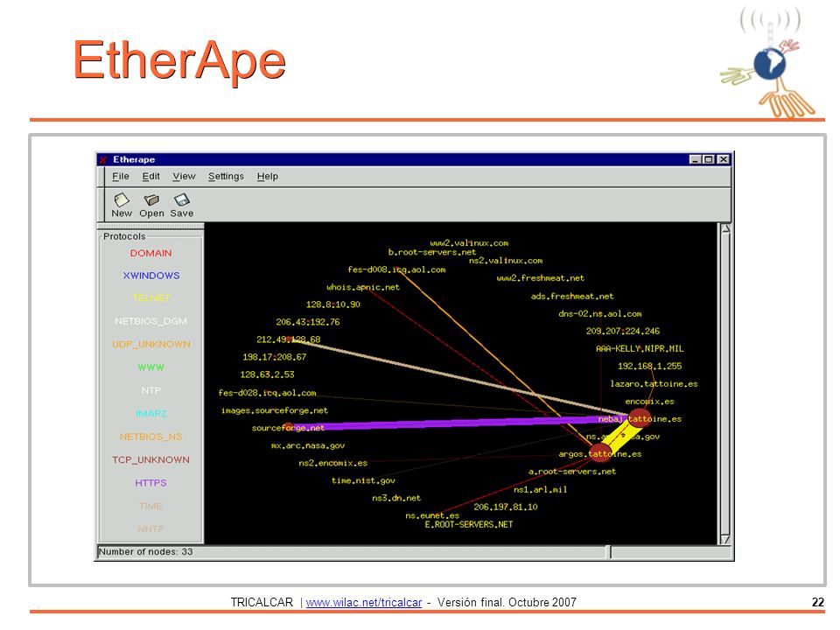This screenshot has height=630, width=840.
Task: Select NTP protocol label
Action: (x=151, y=390)
